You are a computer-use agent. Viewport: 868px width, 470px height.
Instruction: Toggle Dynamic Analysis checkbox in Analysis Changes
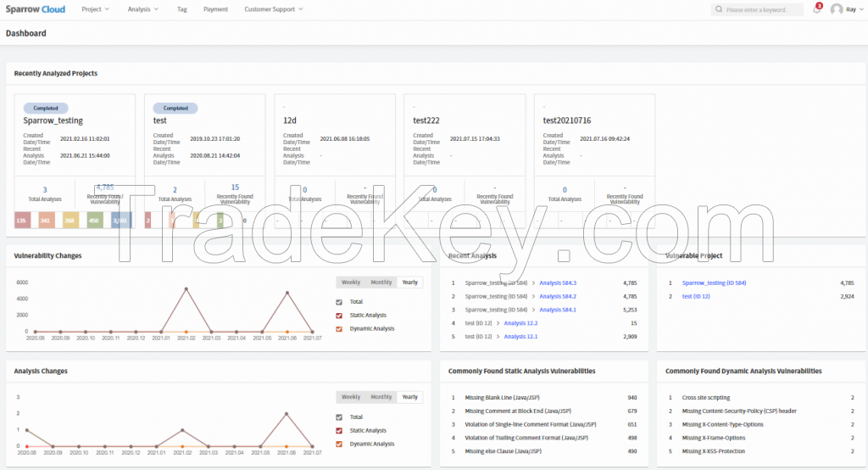(339, 444)
